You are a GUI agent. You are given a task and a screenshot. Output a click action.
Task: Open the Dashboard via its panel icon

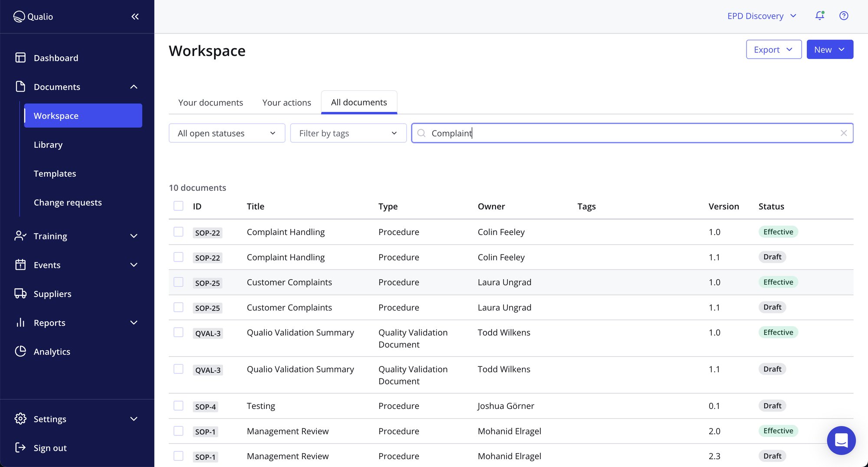click(20, 57)
